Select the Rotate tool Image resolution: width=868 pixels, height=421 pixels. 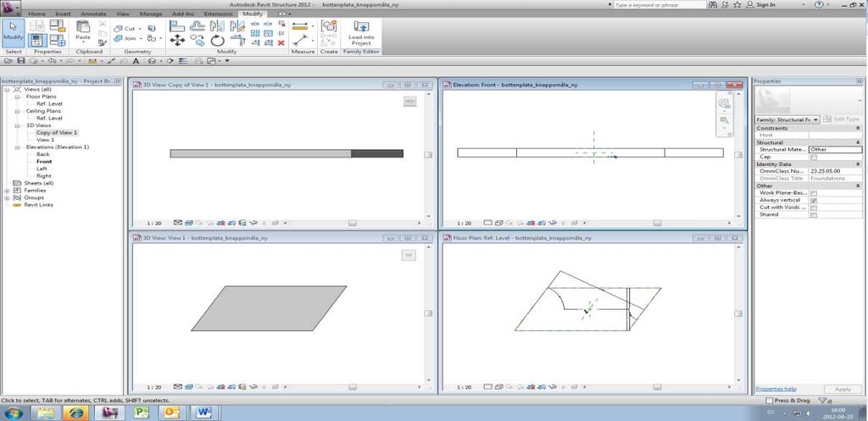[x=217, y=40]
